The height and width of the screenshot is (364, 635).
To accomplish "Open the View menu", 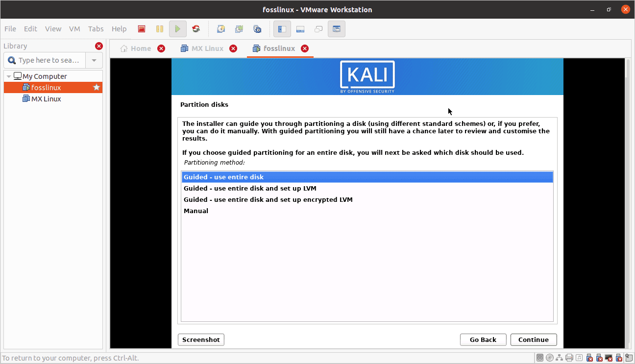I will [53, 29].
